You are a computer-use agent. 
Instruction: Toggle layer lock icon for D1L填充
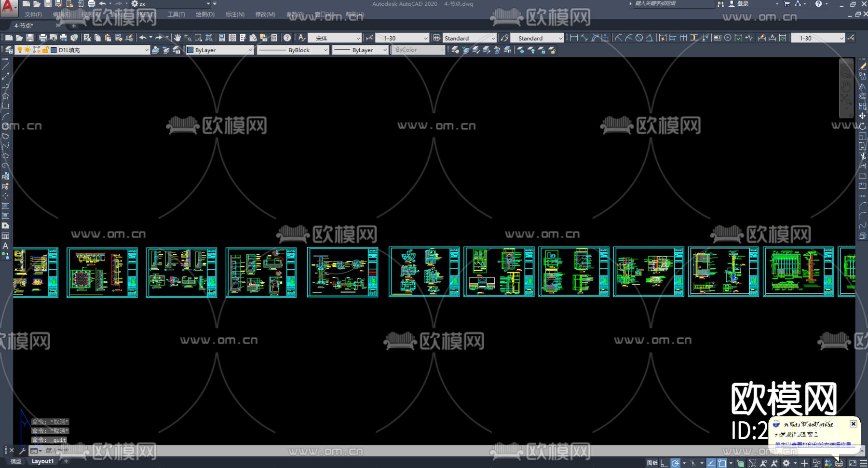coord(45,50)
